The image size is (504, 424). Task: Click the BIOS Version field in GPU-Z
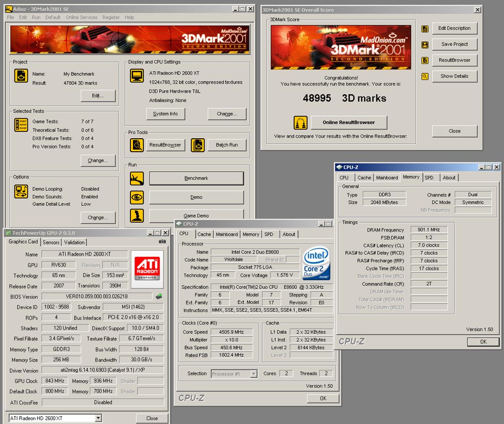click(x=97, y=297)
